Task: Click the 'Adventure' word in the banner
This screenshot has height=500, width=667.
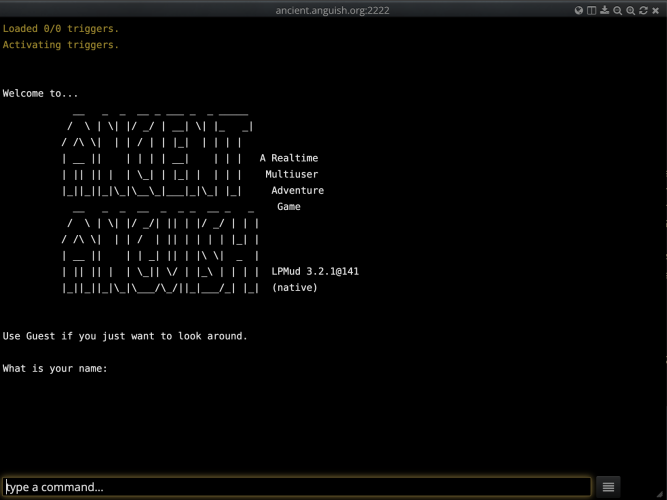Action: (x=297, y=191)
